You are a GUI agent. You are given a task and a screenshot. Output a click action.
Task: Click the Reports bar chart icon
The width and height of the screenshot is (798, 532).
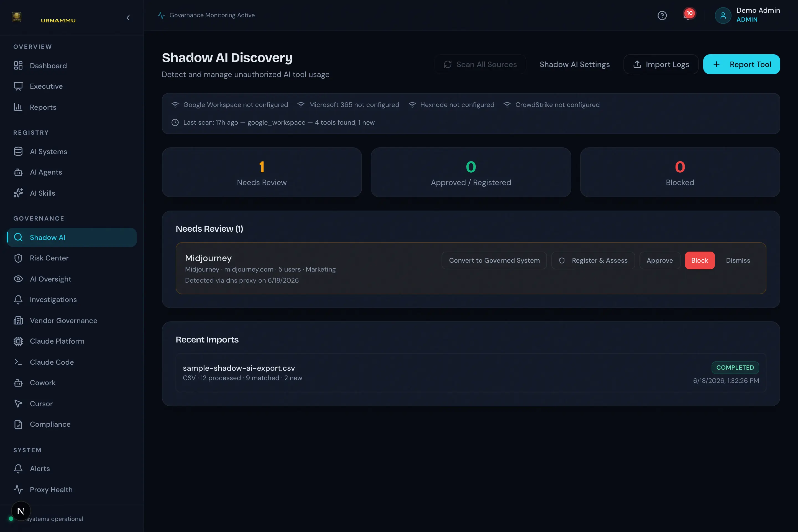pos(18,107)
